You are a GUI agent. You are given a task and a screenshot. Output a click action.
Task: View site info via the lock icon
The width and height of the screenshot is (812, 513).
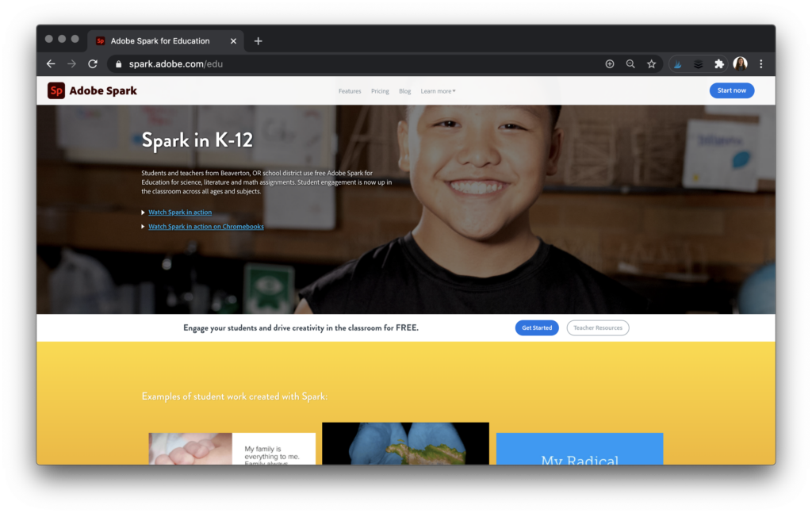coord(118,64)
